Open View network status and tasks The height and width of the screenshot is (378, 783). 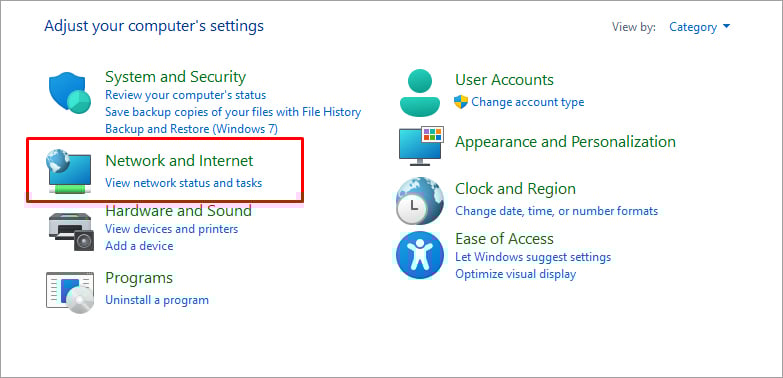pyautogui.click(x=183, y=183)
